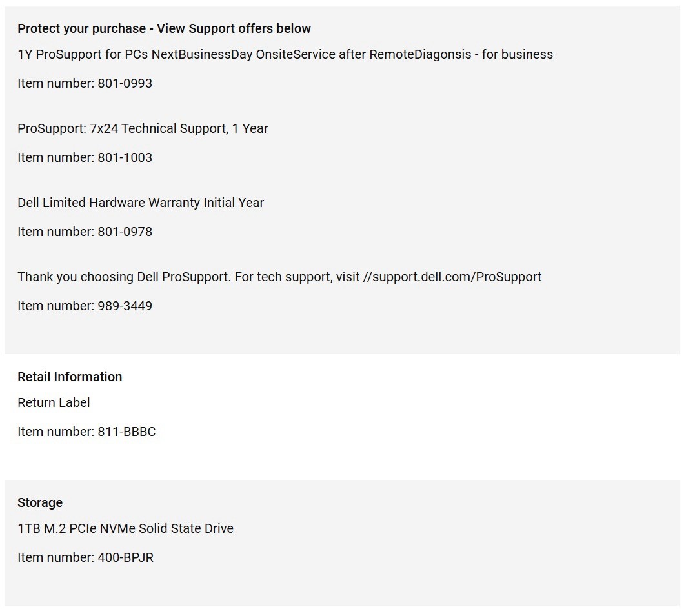
Task: Click the Retail Information heading
Action: [70, 377]
